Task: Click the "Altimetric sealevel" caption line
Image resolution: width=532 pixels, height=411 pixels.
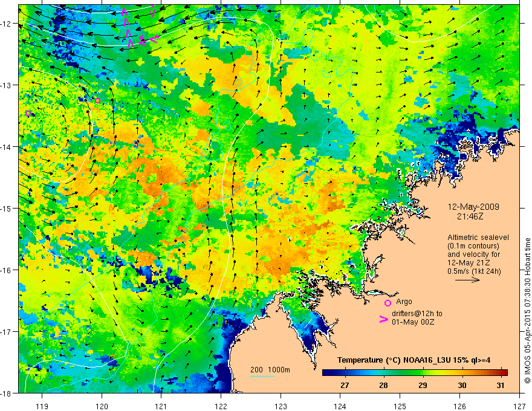Action: point(478,238)
